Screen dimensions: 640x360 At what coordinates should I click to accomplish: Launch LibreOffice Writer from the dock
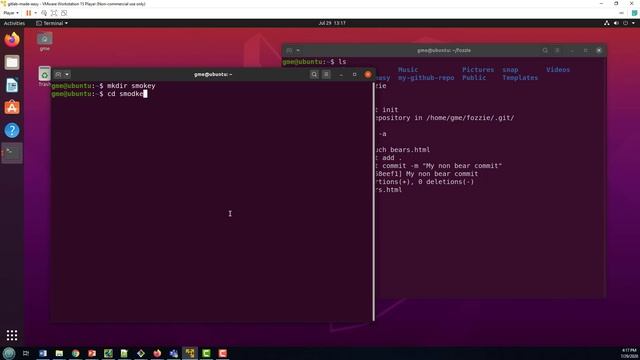pyautogui.click(x=12, y=85)
